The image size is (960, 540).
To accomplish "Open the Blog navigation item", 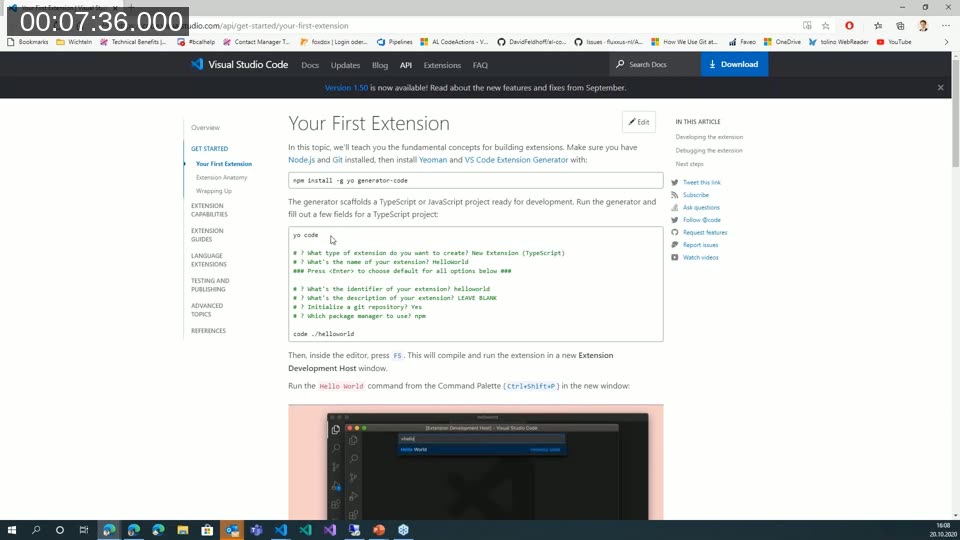I will pos(380,65).
